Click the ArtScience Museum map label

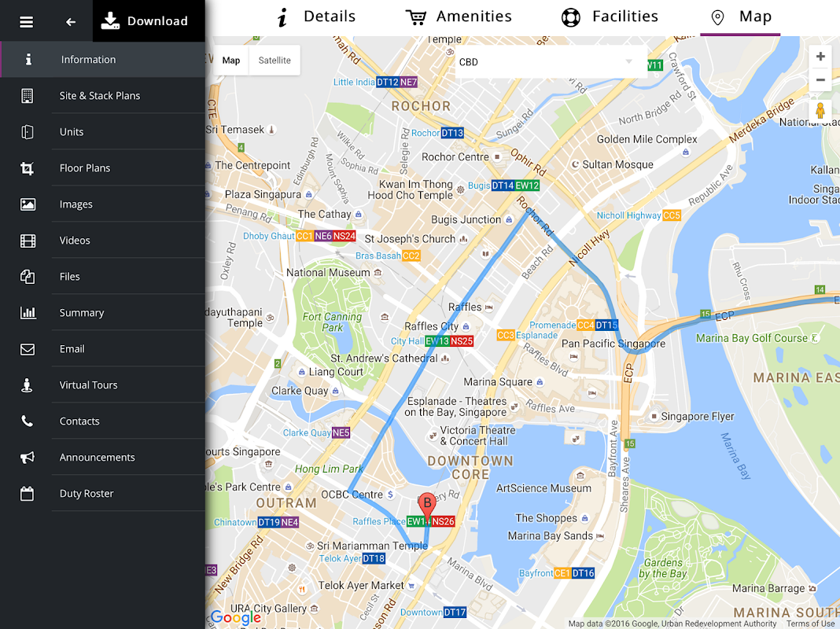tap(543, 488)
